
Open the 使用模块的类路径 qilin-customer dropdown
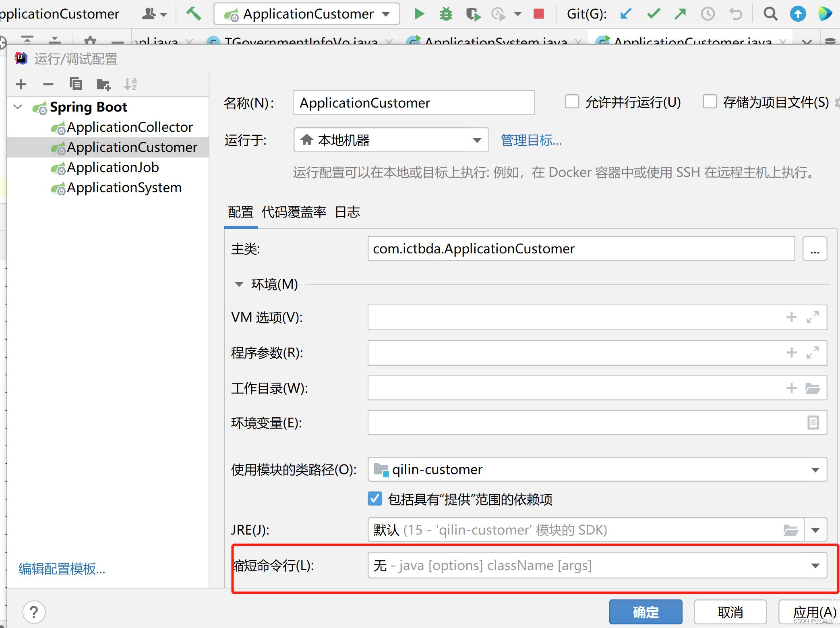pyautogui.click(x=815, y=470)
